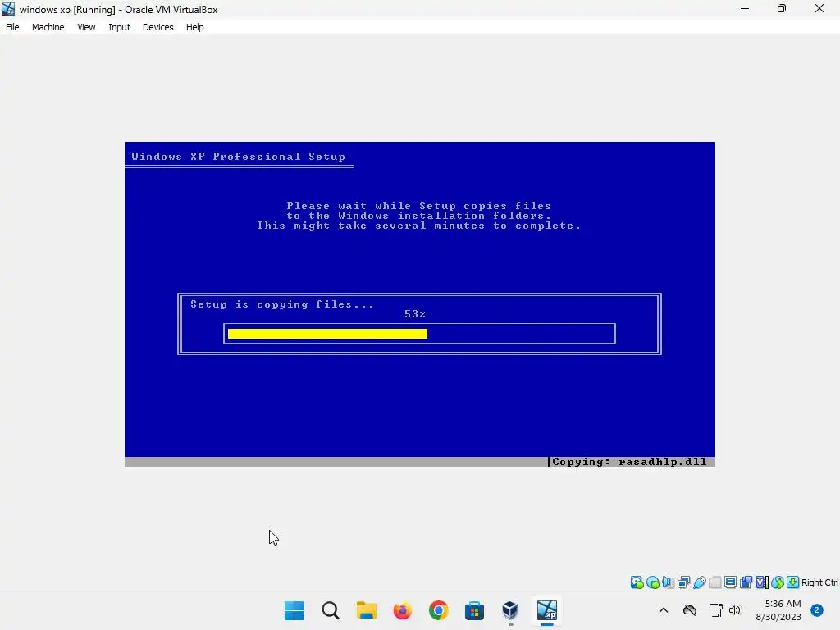Viewport: 840px width, 630px height.
Task: Click 'Setup is copying files...' text
Action: tap(282, 304)
